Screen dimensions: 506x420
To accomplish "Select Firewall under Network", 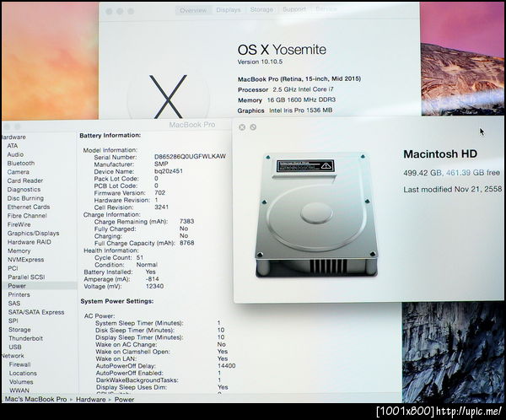I will point(19,364).
